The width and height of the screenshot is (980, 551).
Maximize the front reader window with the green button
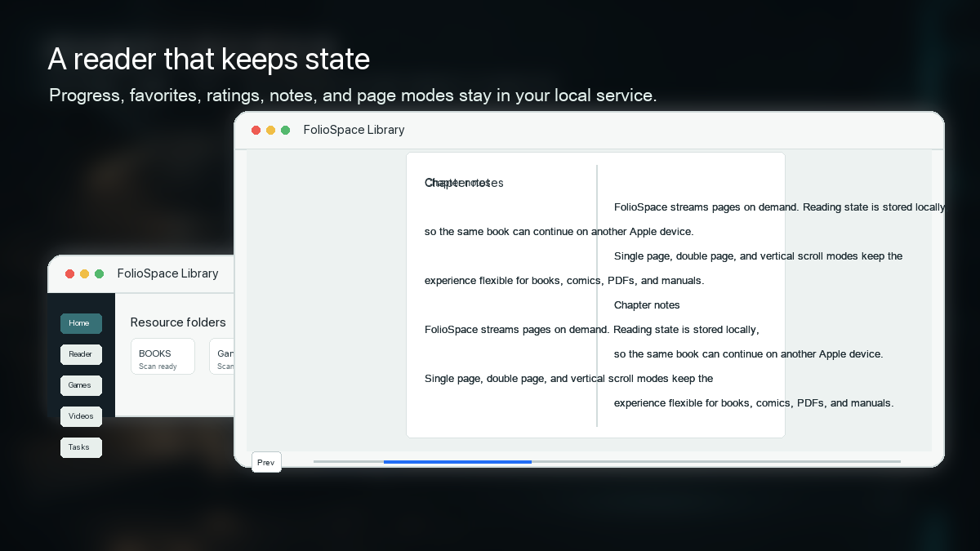point(286,130)
